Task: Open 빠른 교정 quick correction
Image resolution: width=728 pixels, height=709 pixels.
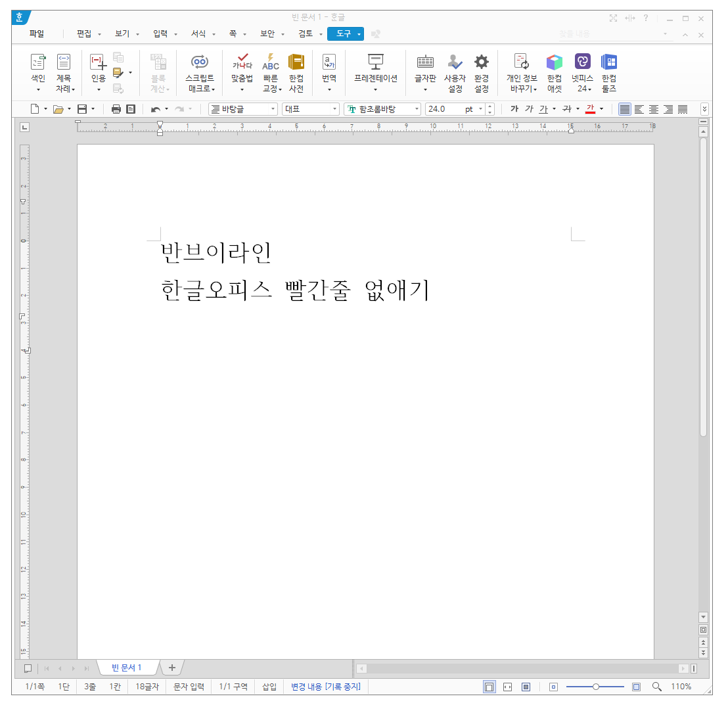Action: click(x=271, y=72)
